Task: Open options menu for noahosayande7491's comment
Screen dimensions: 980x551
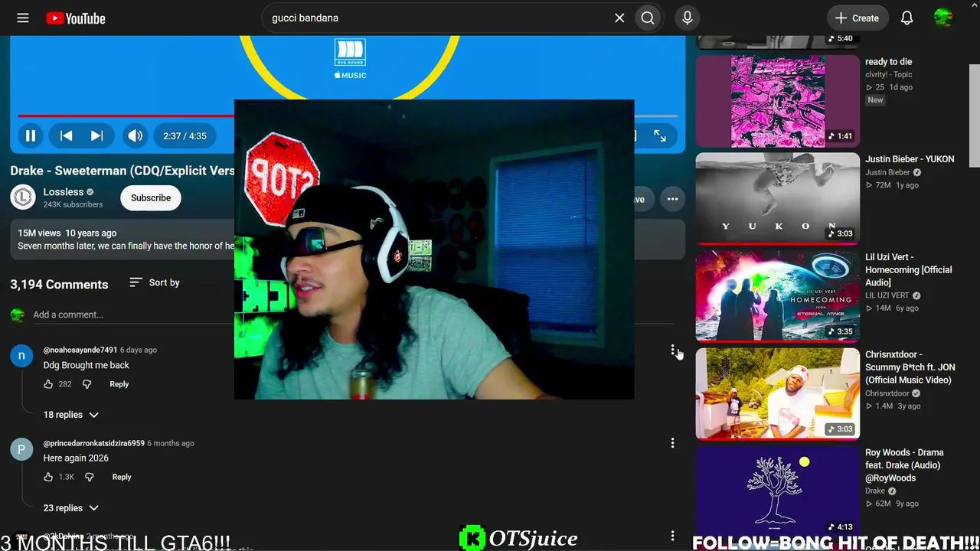Action: (673, 350)
